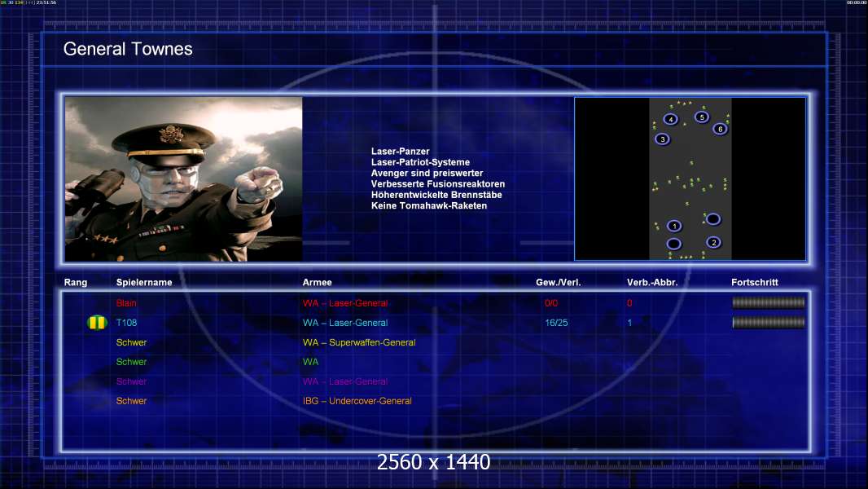Screen dimensions: 868x489
Task: Select Schwer player with Superwaffen-General army
Action: point(131,342)
